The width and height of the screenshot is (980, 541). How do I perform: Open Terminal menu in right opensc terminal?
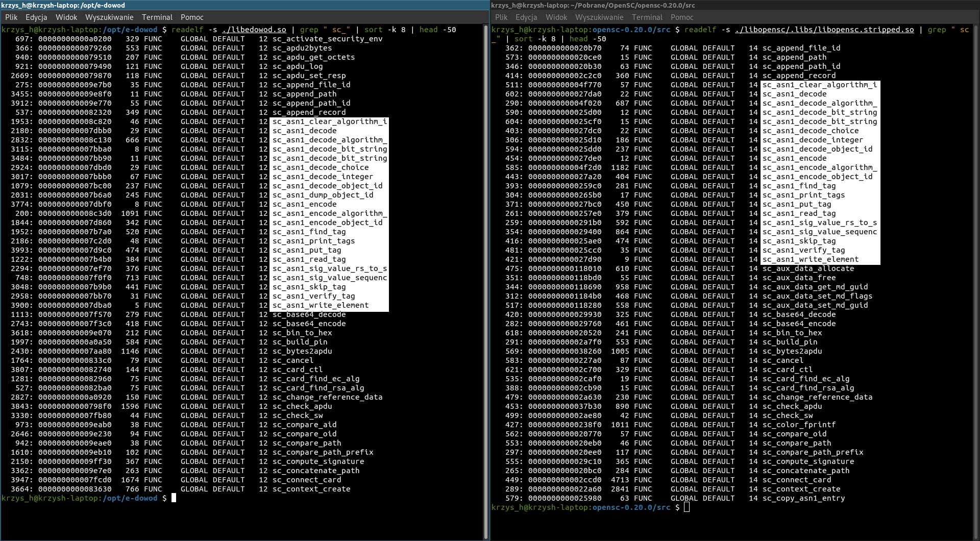click(647, 17)
